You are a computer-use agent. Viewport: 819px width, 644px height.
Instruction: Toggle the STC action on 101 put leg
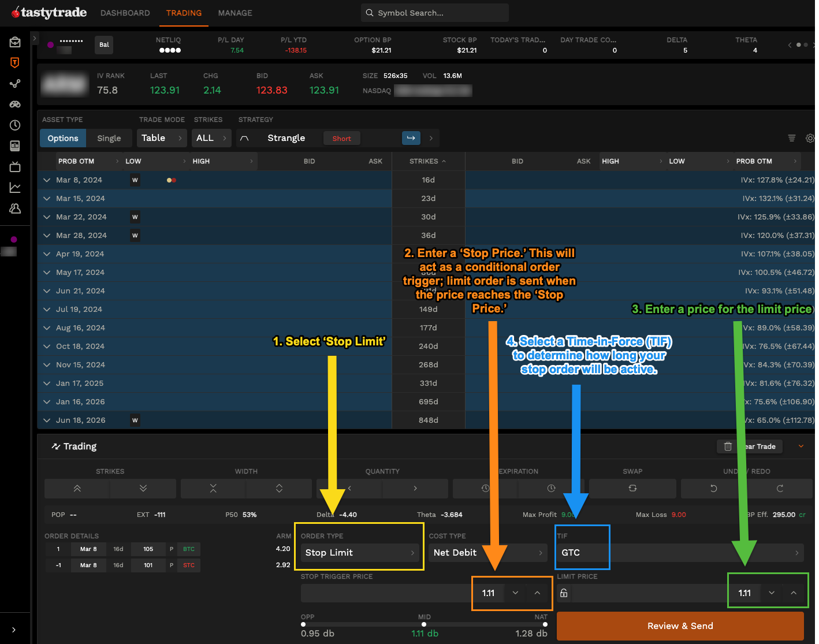(189, 565)
